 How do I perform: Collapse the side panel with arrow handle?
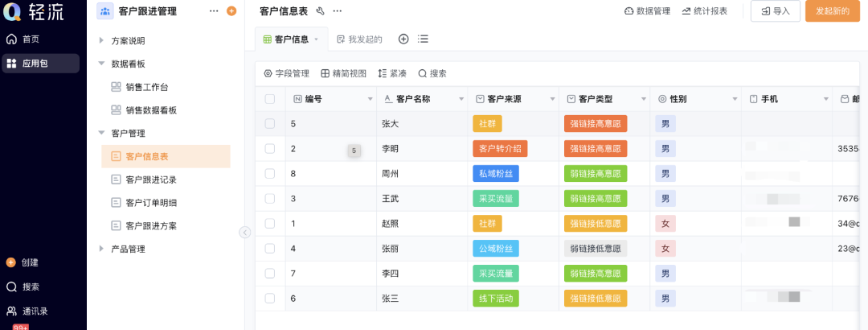coord(245,232)
